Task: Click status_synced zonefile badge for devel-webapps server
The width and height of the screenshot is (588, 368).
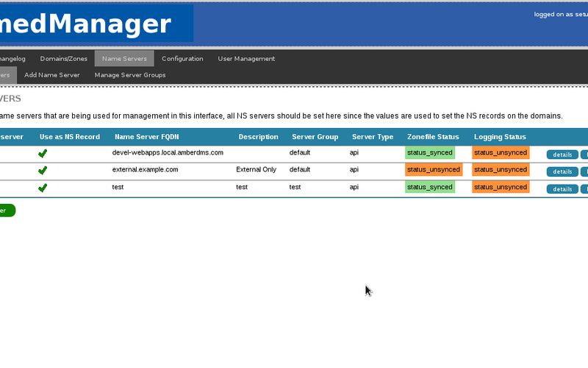Action: [430, 152]
